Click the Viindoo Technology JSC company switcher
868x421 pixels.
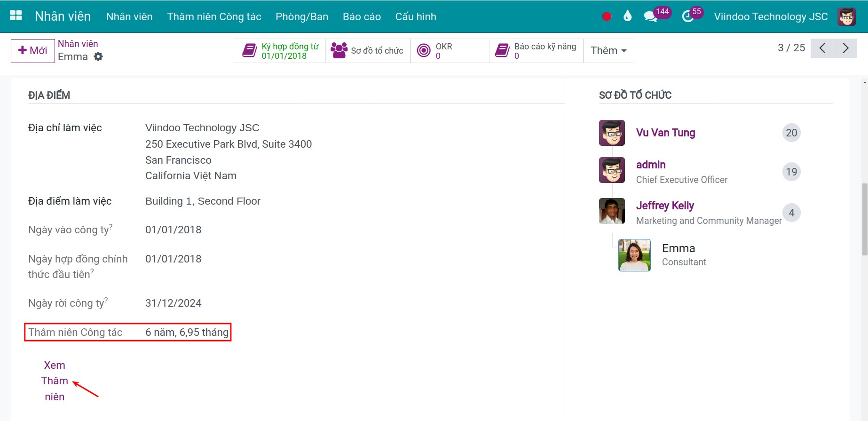pos(771,16)
